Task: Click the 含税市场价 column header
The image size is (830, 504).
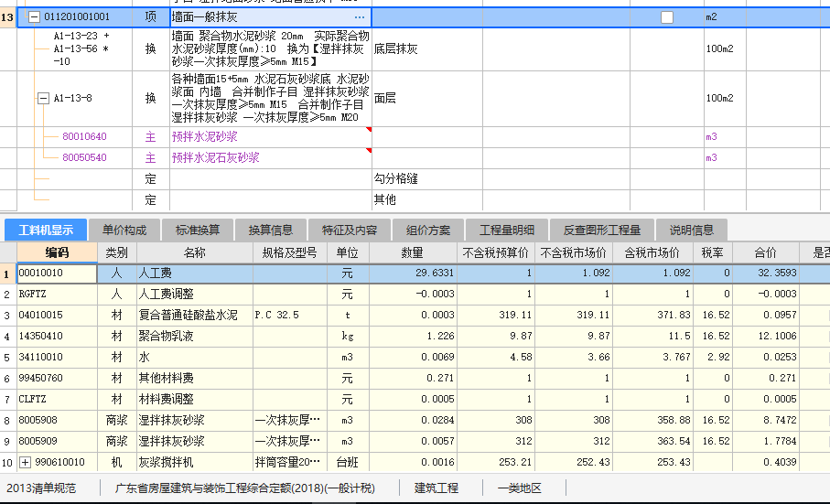Action: click(652, 252)
